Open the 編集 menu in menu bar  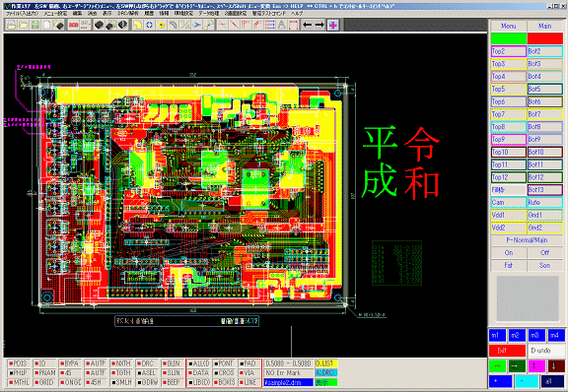point(77,14)
